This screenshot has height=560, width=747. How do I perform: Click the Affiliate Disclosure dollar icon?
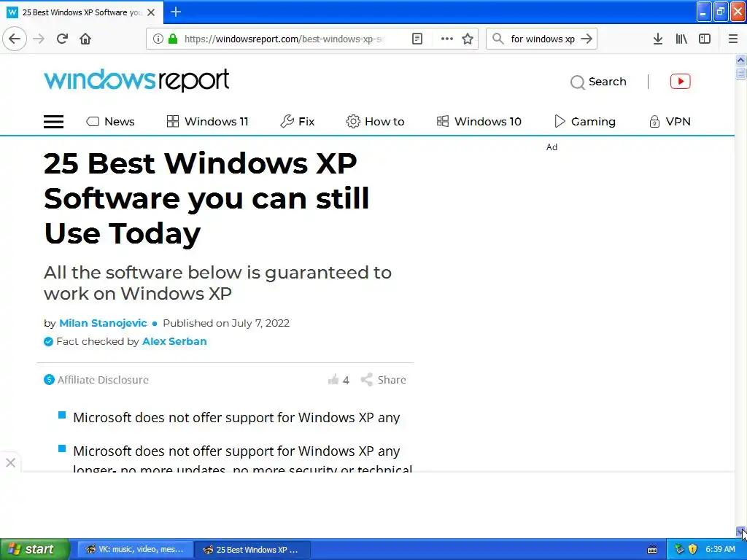[49, 379]
